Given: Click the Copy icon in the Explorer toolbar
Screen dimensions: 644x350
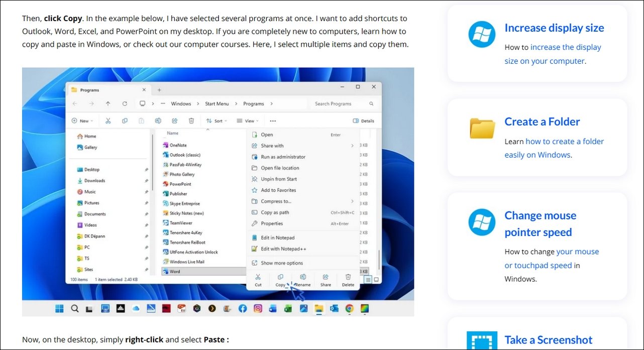Looking at the screenshot, I should (125, 121).
